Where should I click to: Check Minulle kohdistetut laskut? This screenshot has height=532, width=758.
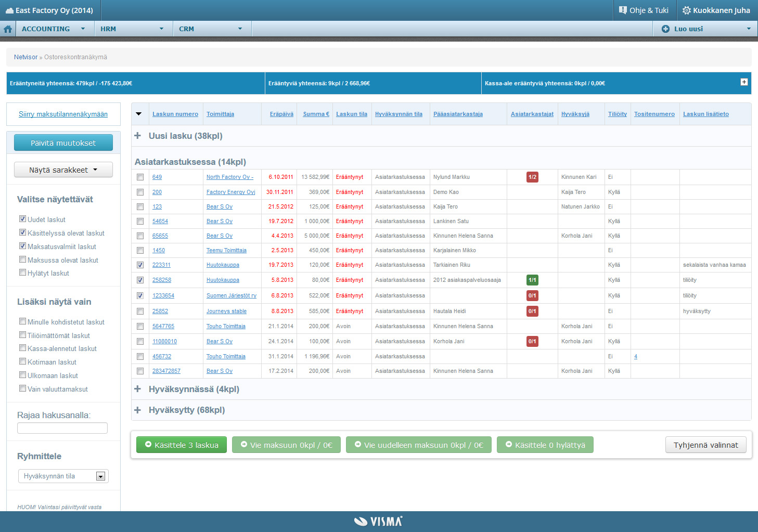point(22,321)
